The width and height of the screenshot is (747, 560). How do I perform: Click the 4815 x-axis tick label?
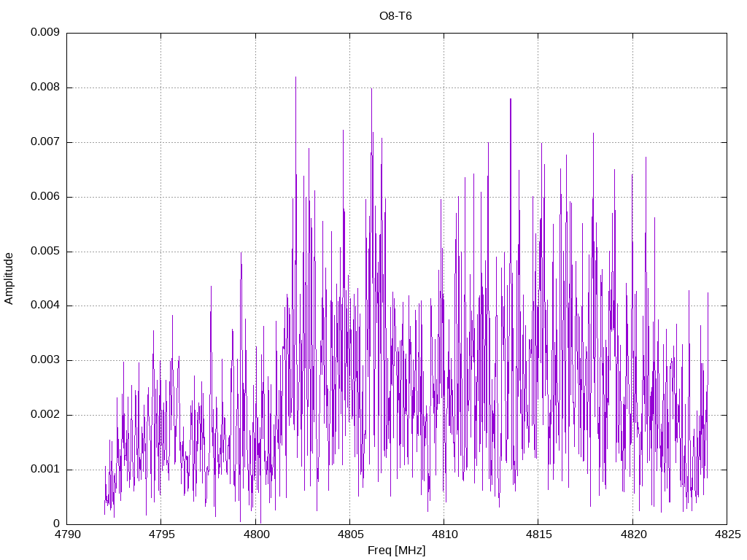(x=539, y=534)
